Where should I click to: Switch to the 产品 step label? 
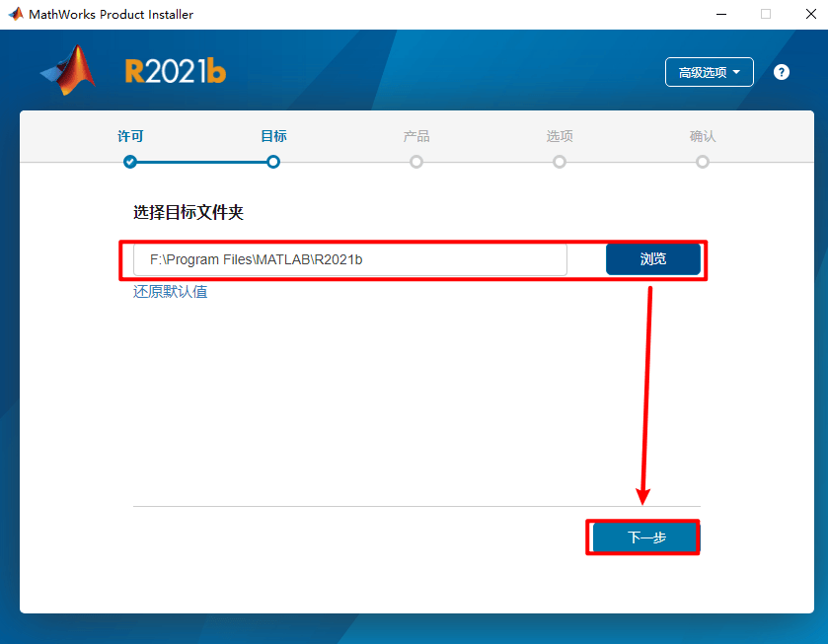pyautogui.click(x=416, y=136)
